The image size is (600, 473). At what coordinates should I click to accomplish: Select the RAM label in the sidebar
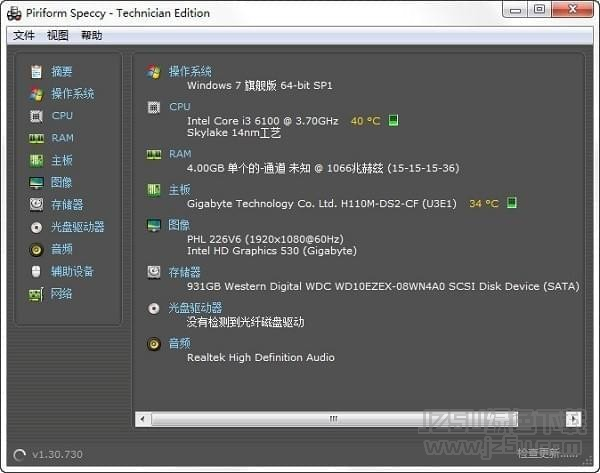click(63, 138)
